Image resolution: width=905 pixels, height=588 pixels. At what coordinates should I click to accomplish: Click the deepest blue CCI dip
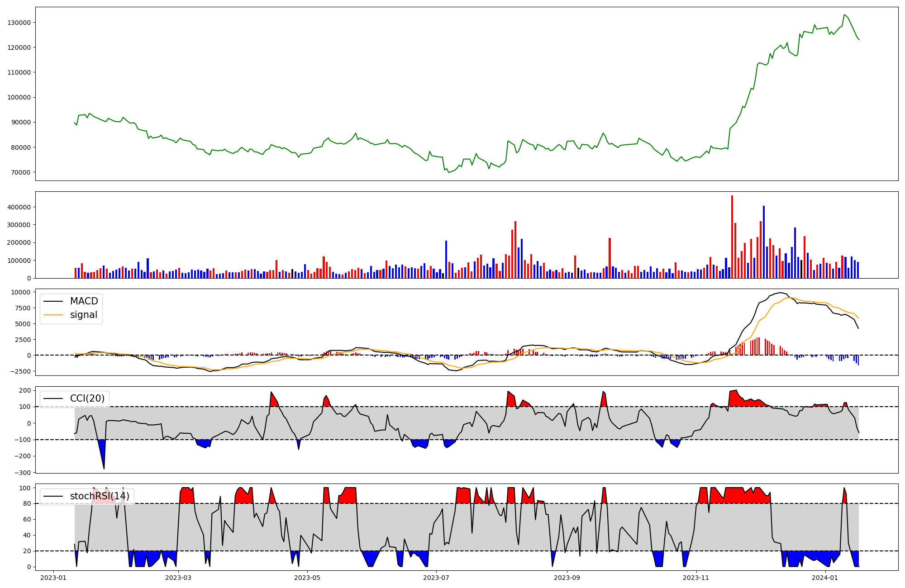103,452
